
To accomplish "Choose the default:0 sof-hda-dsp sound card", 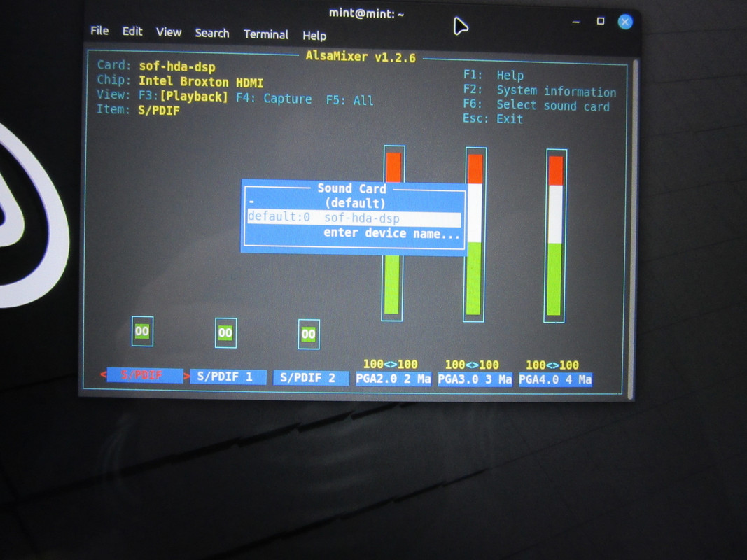I will coord(354,218).
